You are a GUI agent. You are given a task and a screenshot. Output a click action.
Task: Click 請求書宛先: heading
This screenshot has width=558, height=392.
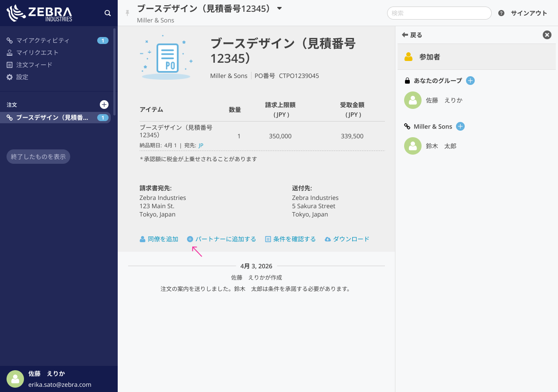point(156,188)
